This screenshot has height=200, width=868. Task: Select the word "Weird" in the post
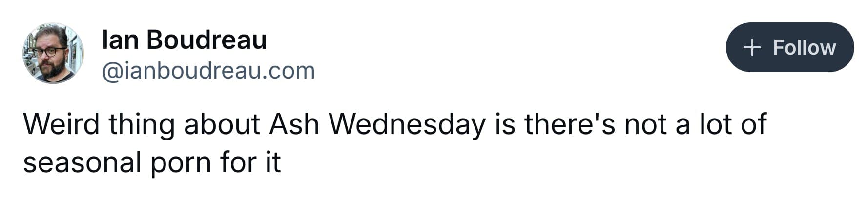[61, 125]
